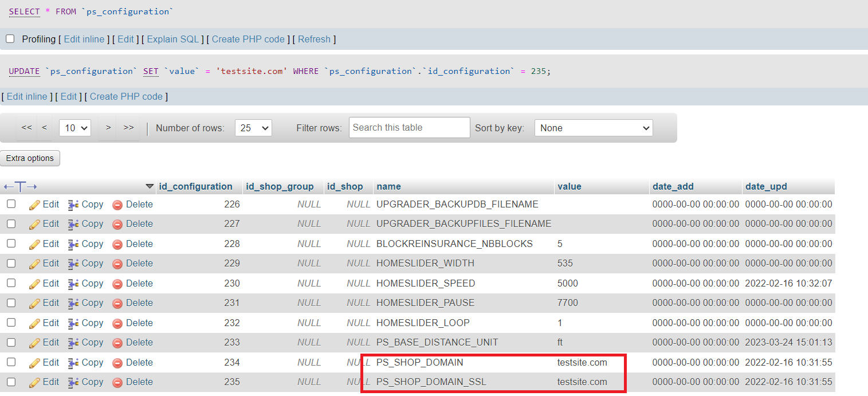The width and height of the screenshot is (868, 396).
Task: Go to next page with > button
Action: pyautogui.click(x=108, y=128)
